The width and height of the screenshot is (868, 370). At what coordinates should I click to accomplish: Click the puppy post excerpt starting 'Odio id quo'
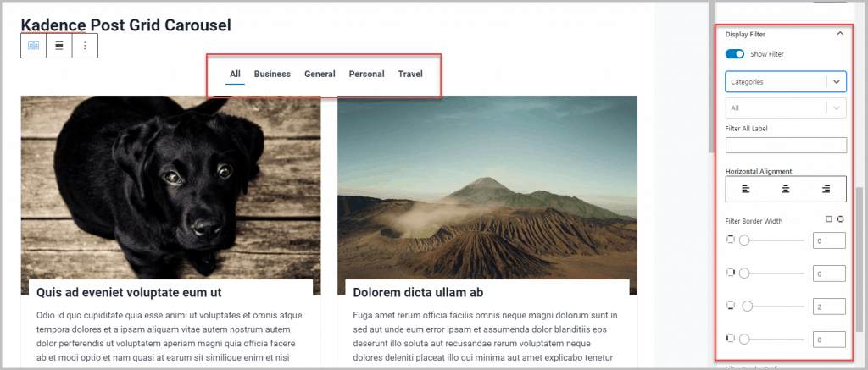169,336
